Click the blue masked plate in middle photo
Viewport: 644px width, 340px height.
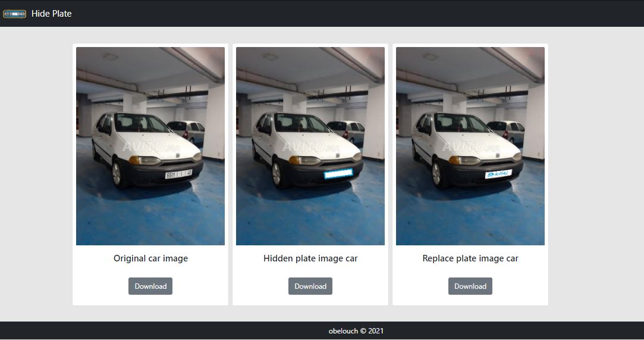(x=338, y=174)
